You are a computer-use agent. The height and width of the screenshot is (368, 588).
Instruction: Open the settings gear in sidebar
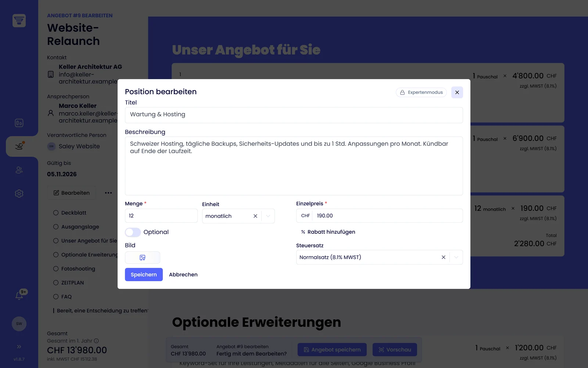tap(19, 194)
